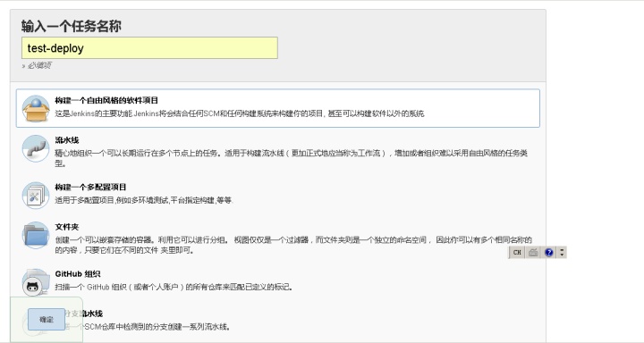The width and height of the screenshot is (644, 343).
Task: Click the 必填项 required hint text
Action: pos(37,65)
